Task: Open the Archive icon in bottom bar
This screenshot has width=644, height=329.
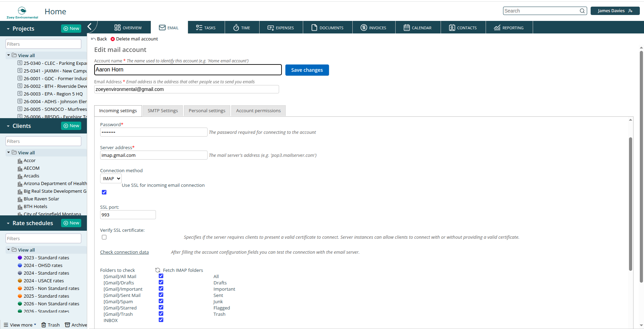Action: click(67, 325)
